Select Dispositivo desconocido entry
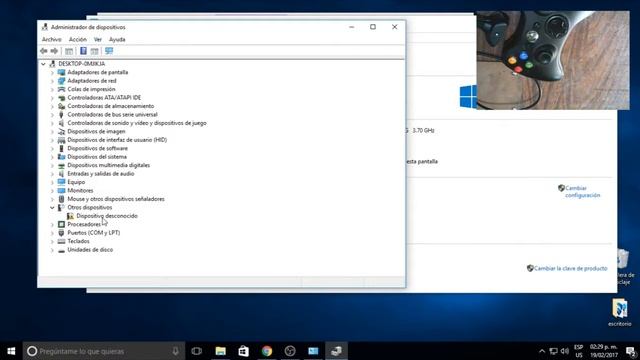640x360 pixels. point(107,216)
